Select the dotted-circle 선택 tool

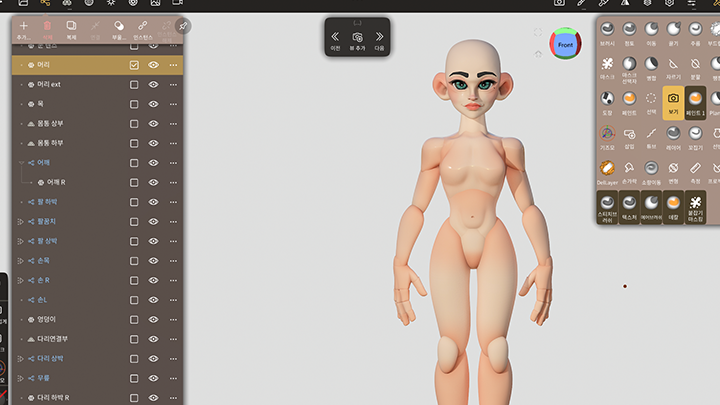(x=651, y=103)
